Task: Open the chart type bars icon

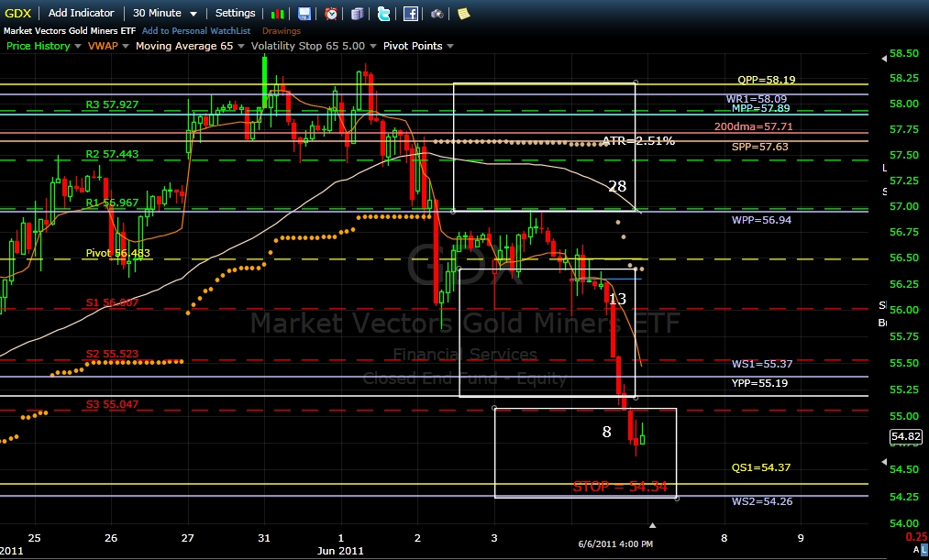Action: tap(277, 14)
